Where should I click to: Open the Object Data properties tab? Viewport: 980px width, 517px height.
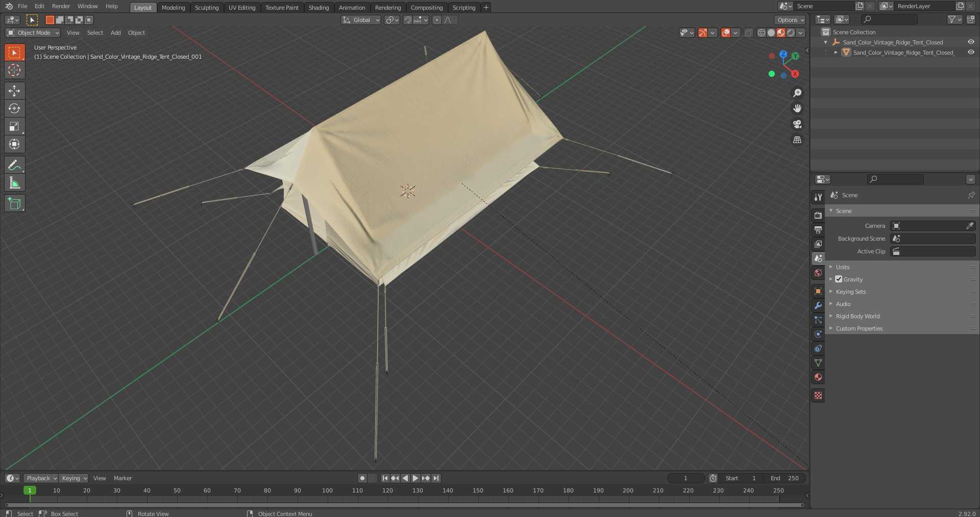[x=818, y=363]
